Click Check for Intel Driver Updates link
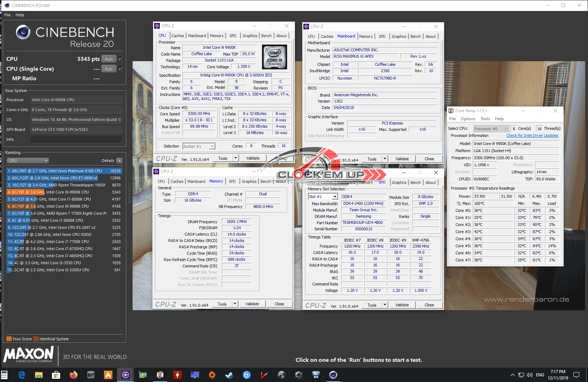Screen dimensions: 588x382 click(x=532, y=135)
